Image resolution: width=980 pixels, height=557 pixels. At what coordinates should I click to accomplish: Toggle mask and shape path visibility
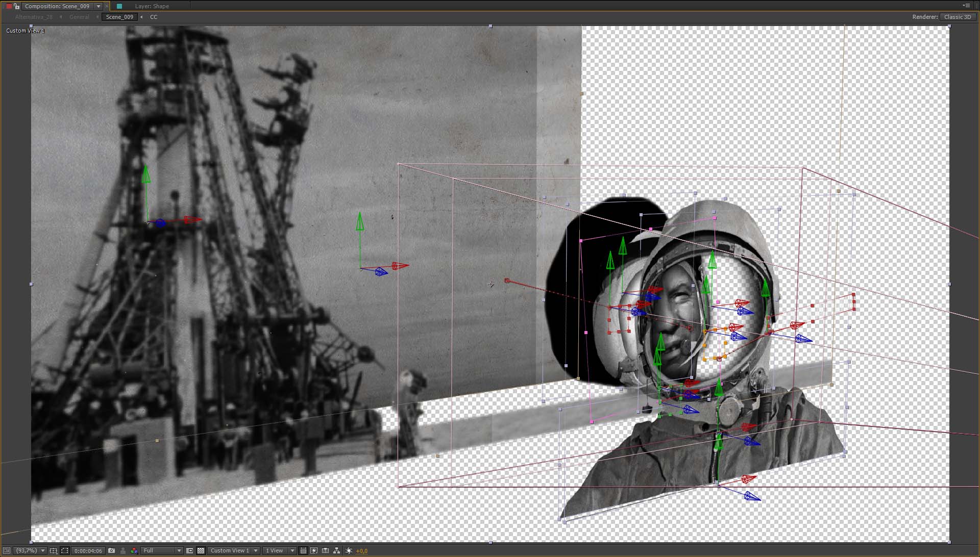click(64, 550)
